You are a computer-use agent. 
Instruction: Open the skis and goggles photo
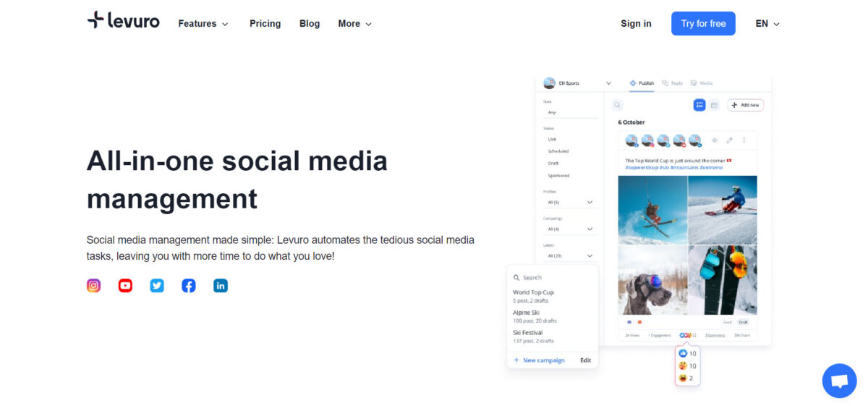(723, 279)
